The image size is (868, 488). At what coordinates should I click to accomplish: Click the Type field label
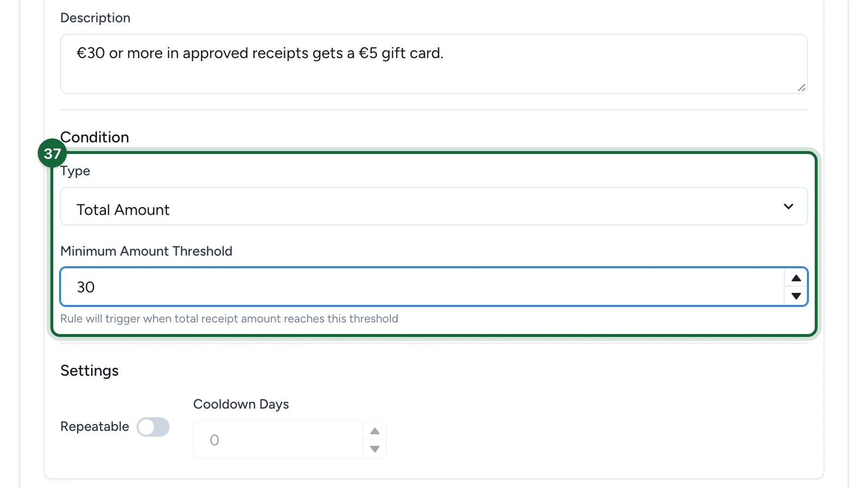(75, 171)
